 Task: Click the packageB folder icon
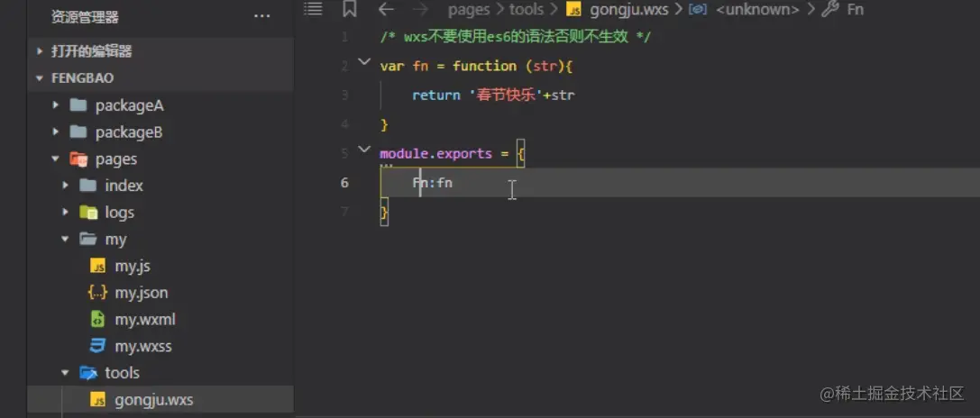click(x=78, y=132)
